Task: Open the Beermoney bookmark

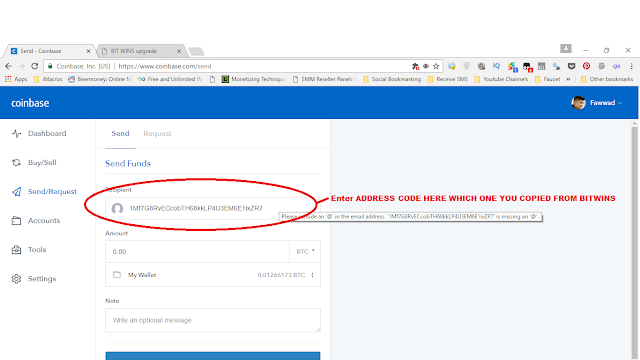Action: (x=100, y=79)
